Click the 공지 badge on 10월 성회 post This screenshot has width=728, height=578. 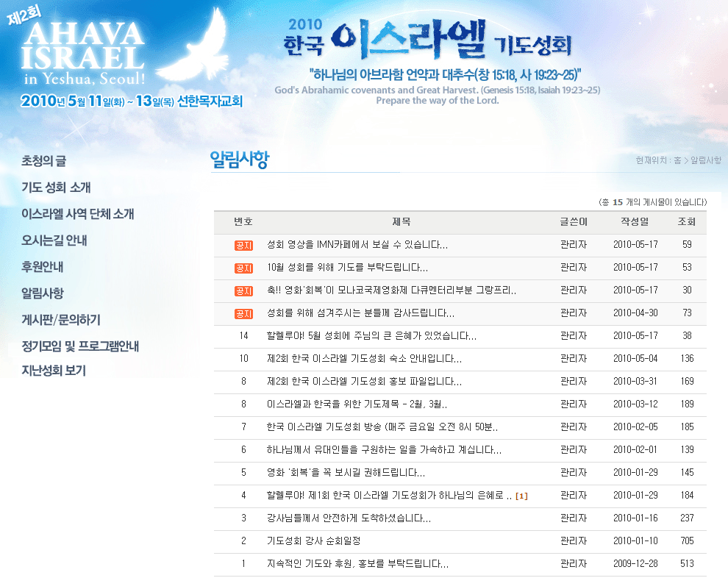[x=243, y=268]
